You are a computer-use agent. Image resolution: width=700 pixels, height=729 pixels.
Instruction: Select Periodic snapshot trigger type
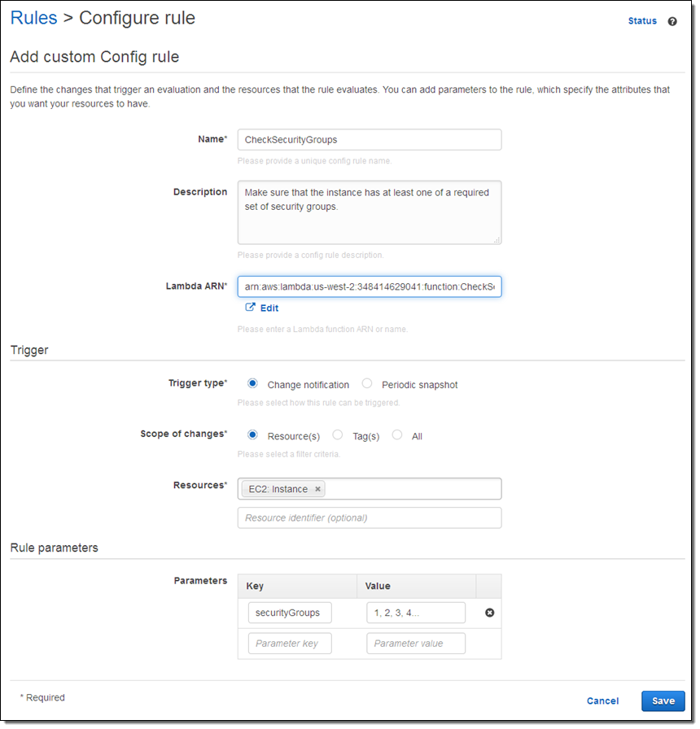(x=367, y=384)
